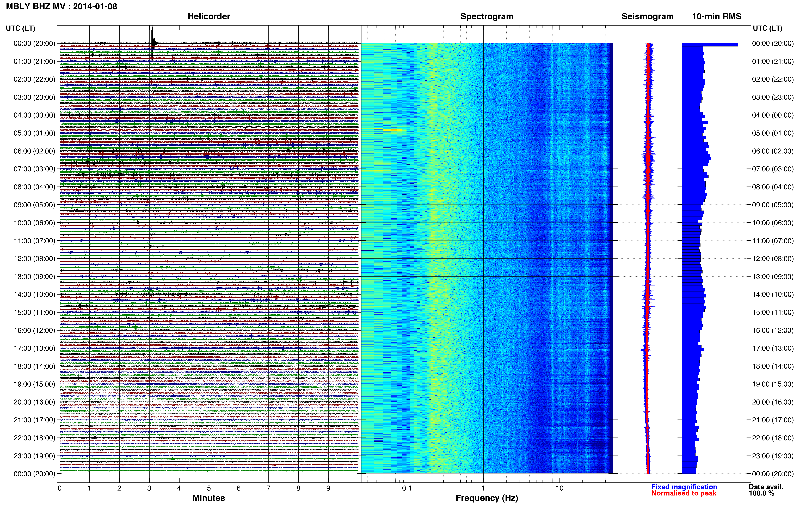Click the UTC (LT) label beside the RMS panel
Screen dimensions: 812x508
767,28
